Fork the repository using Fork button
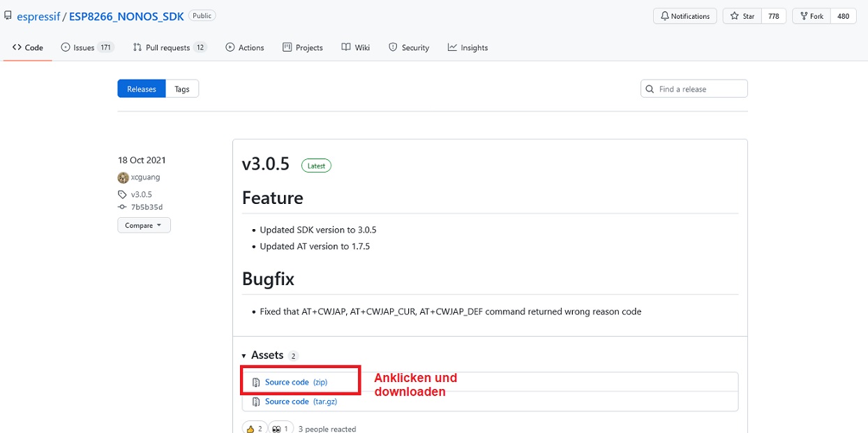This screenshot has height=433, width=868. (x=811, y=16)
